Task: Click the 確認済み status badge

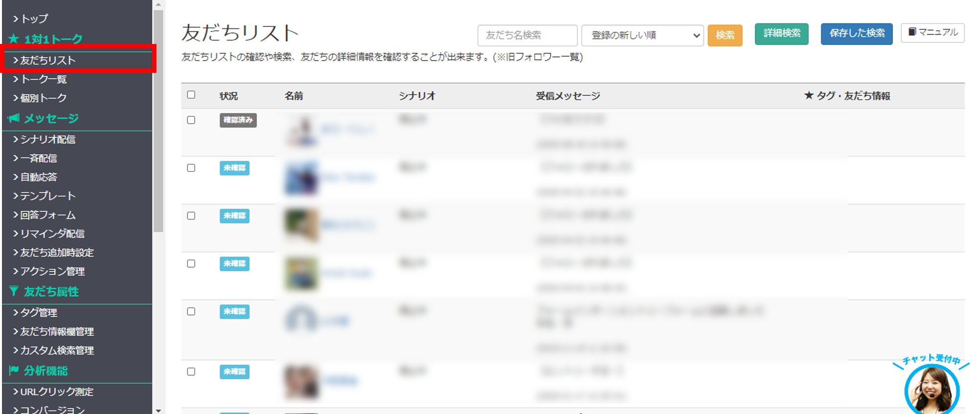Action: 238,120
